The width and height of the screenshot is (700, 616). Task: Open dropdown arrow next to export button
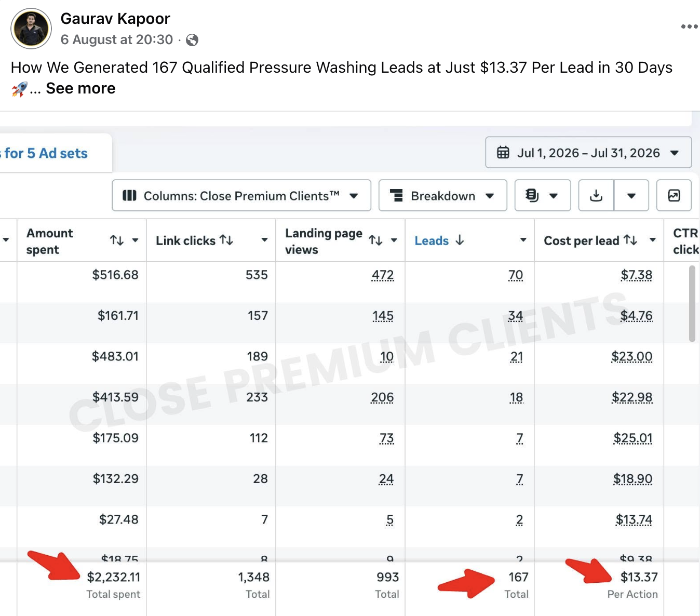(631, 195)
